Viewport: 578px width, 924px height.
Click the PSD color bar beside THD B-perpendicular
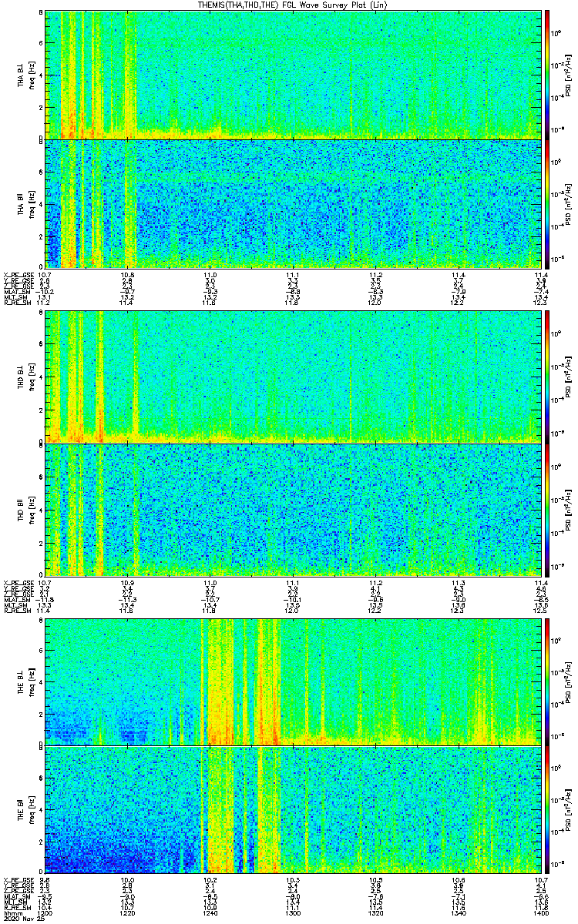[x=546, y=377]
